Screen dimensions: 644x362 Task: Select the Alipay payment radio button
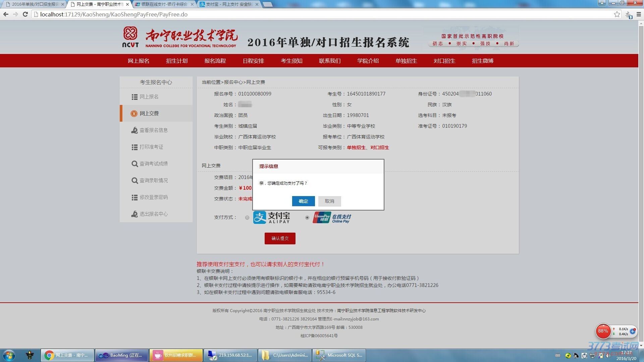247,218
